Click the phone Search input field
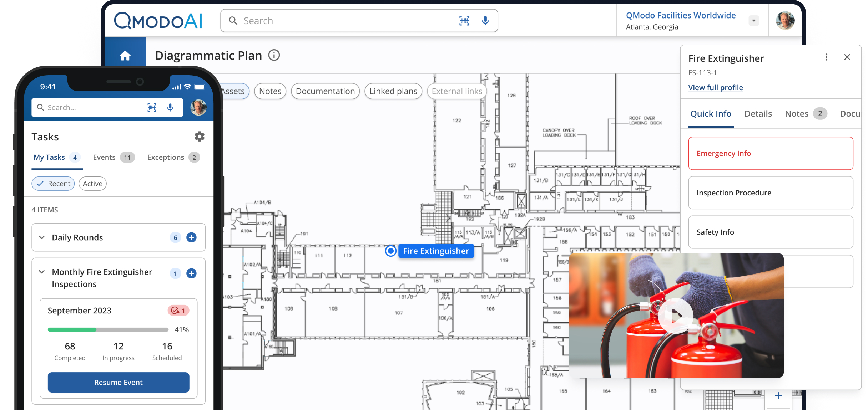The height and width of the screenshot is (410, 868). 107,107
